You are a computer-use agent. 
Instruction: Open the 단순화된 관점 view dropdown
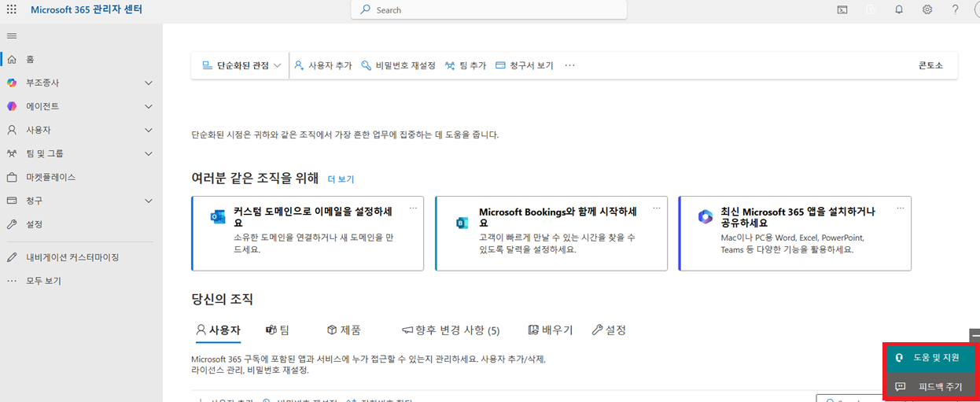tap(241, 65)
